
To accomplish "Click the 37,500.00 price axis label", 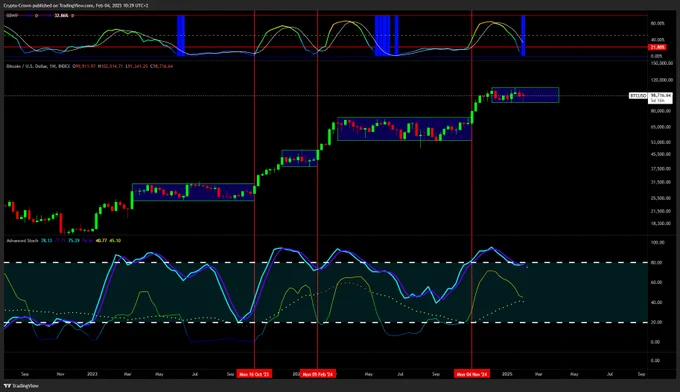I will (x=661, y=169).
